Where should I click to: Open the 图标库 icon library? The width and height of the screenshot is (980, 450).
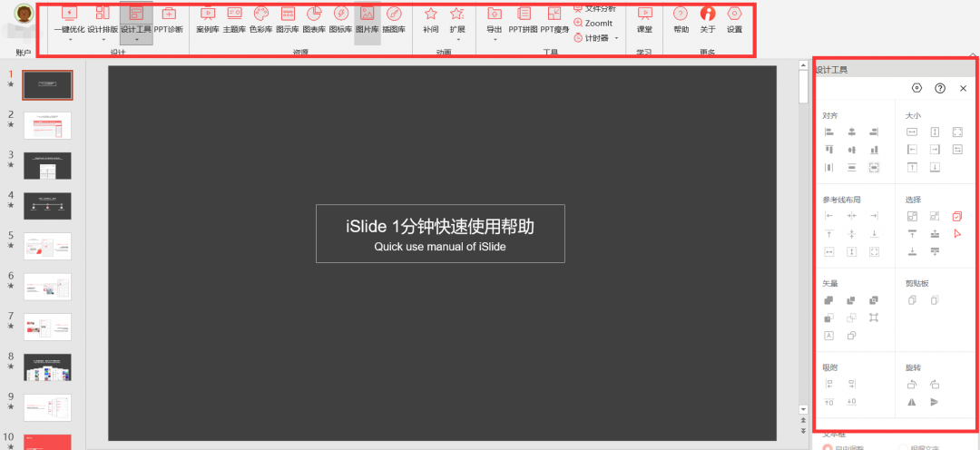pyautogui.click(x=340, y=19)
